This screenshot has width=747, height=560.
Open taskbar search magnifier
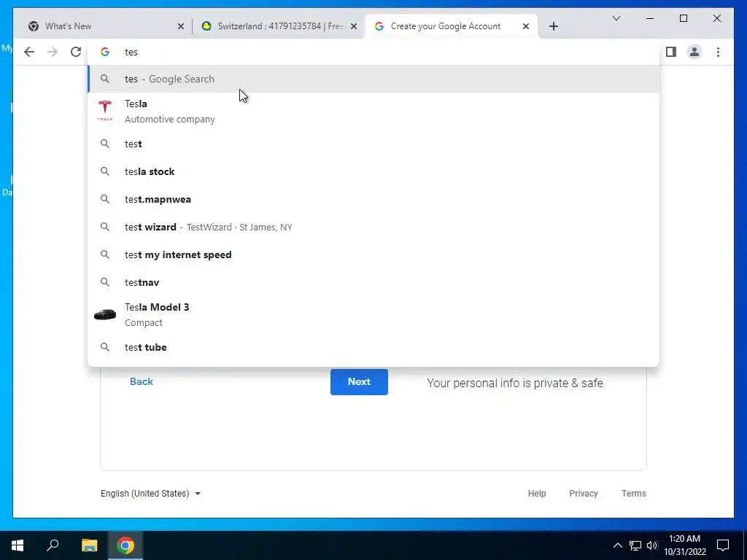coord(53,545)
